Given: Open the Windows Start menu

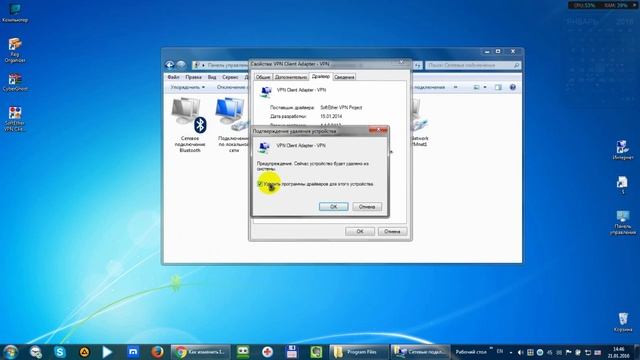Looking at the screenshot, I should tap(10, 352).
